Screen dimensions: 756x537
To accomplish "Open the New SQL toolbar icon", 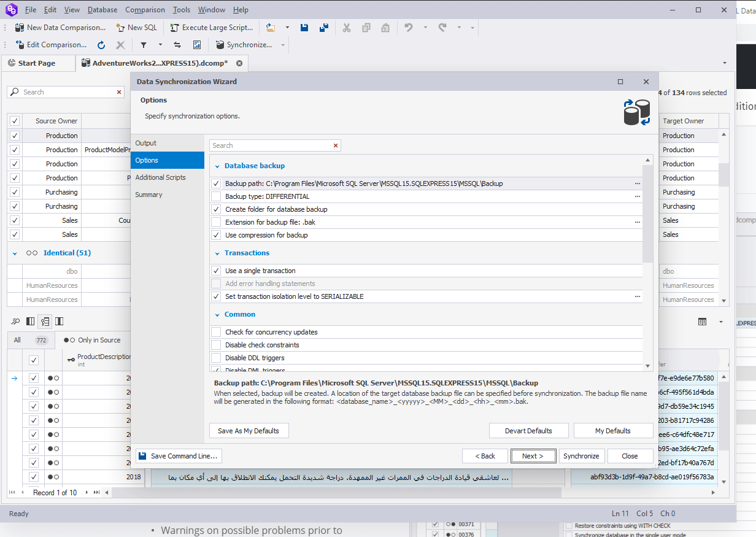I will [136, 27].
